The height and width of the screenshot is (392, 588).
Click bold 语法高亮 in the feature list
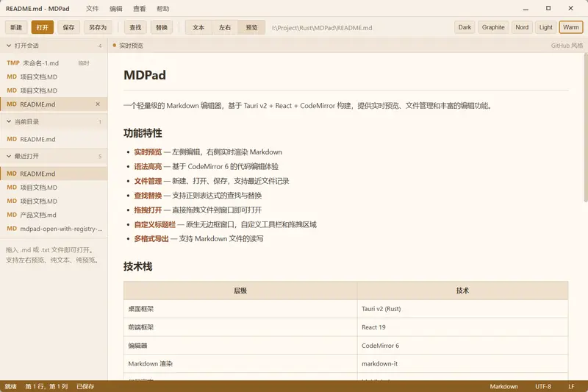[x=148, y=166]
